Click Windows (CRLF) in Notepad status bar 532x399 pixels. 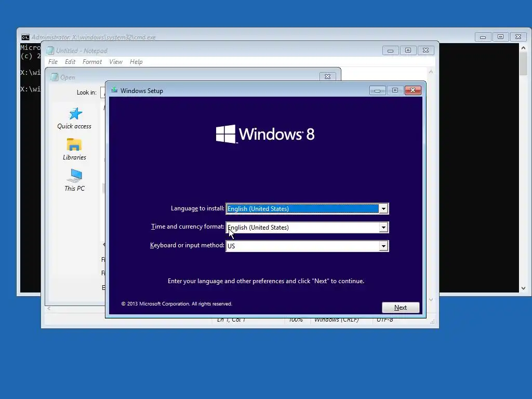(x=337, y=320)
